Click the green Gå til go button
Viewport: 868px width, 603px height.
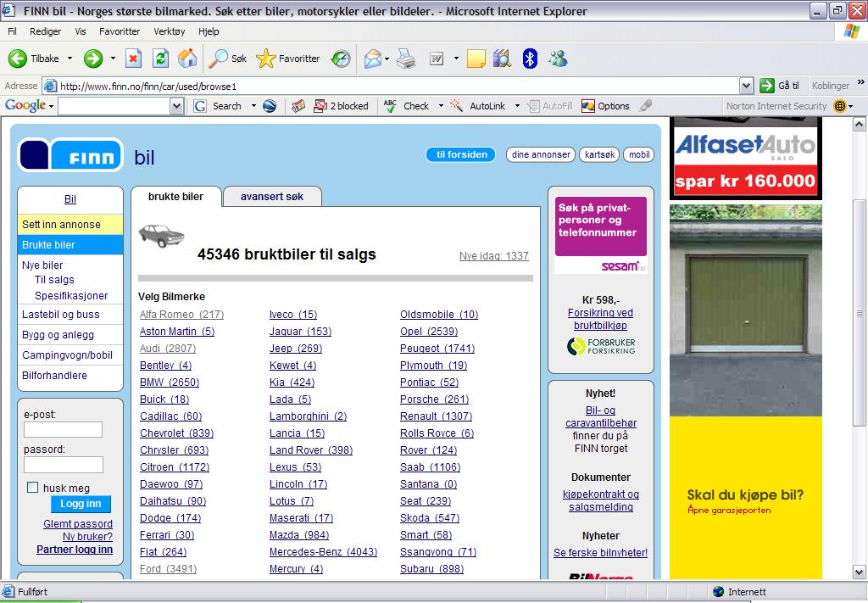coord(780,86)
